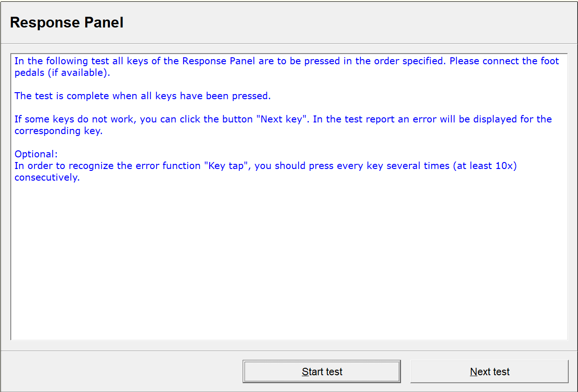Click the words "Response Panel" inside the blue instructions
Viewport: 578px width, 392px height.
pos(218,61)
